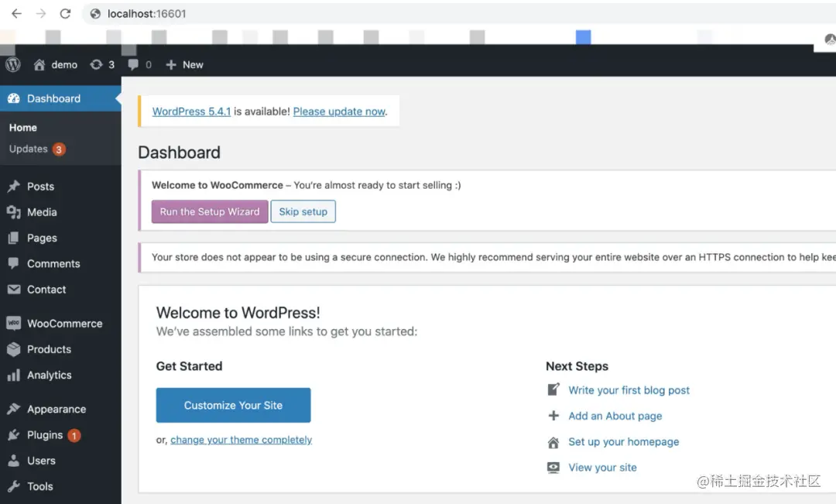The height and width of the screenshot is (504, 836).
Task: Click the house icon beside homepage link
Action: pyautogui.click(x=553, y=442)
